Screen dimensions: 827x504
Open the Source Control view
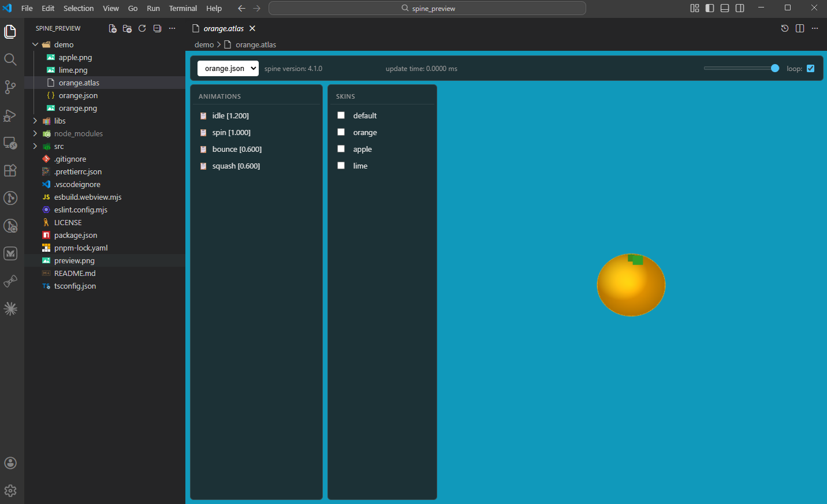tap(10, 87)
